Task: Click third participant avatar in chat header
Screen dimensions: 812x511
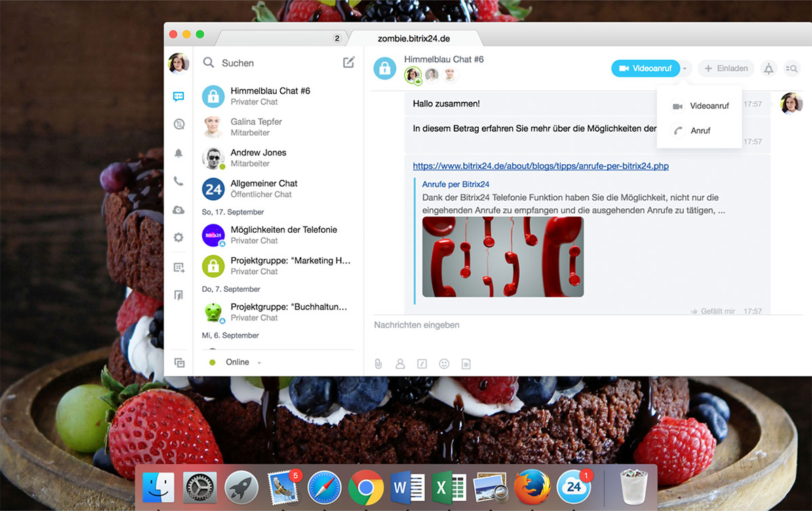Action: click(x=450, y=75)
